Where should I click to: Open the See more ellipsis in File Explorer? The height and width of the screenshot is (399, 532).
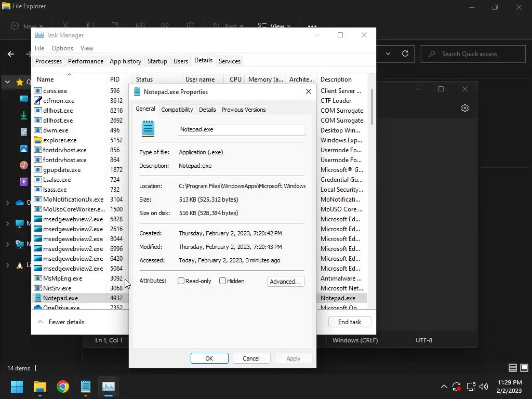coord(312,26)
